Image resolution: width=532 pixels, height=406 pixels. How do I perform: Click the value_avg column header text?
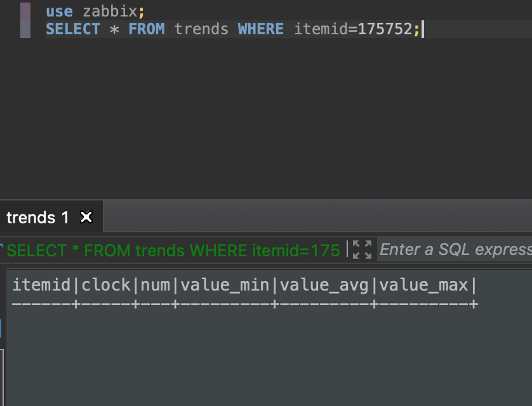click(x=324, y=285)
